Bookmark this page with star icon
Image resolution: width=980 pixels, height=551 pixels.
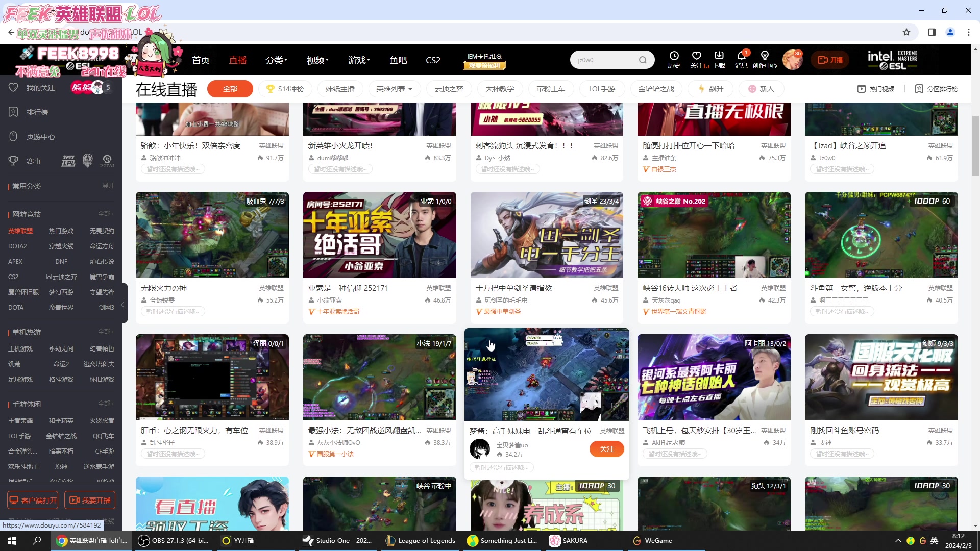pyautogui.click(x=906, y=32)
